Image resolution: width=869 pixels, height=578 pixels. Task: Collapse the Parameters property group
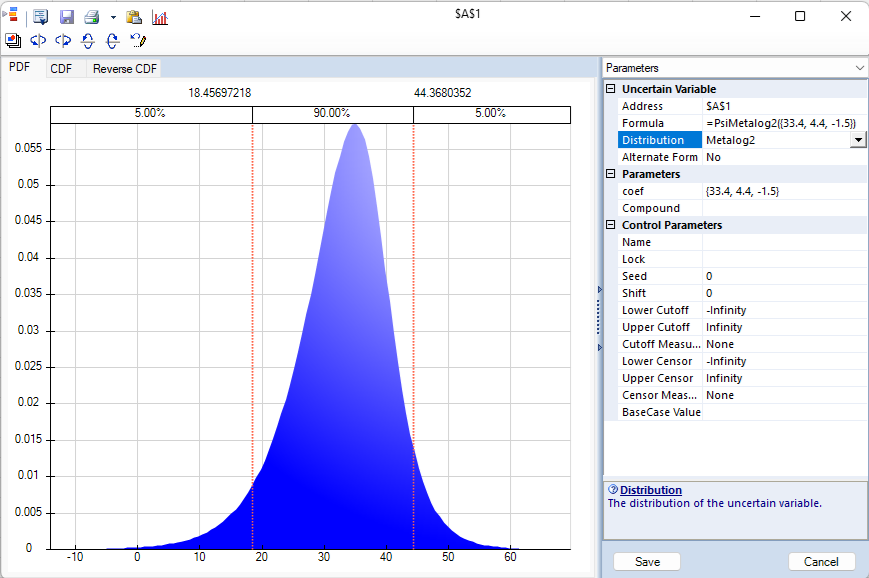(611, 174)
